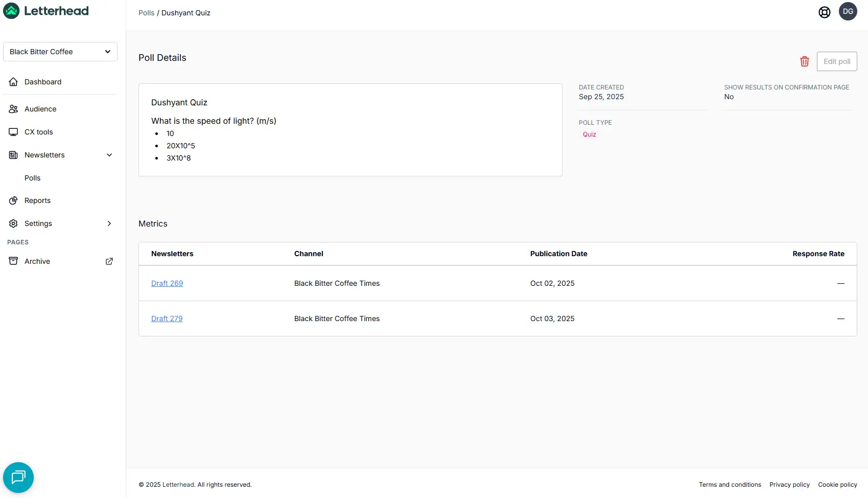Screen dimensions: 868x498
Task: Click the red delete poll trash icon
Action: (x=804, y=61)
